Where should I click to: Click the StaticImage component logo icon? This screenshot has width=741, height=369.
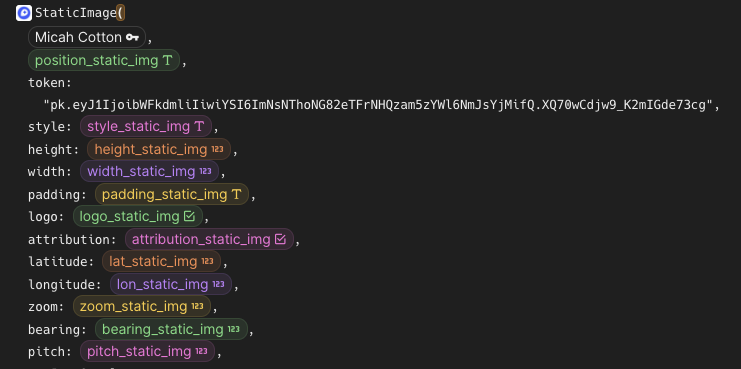(x=24, y=13)
